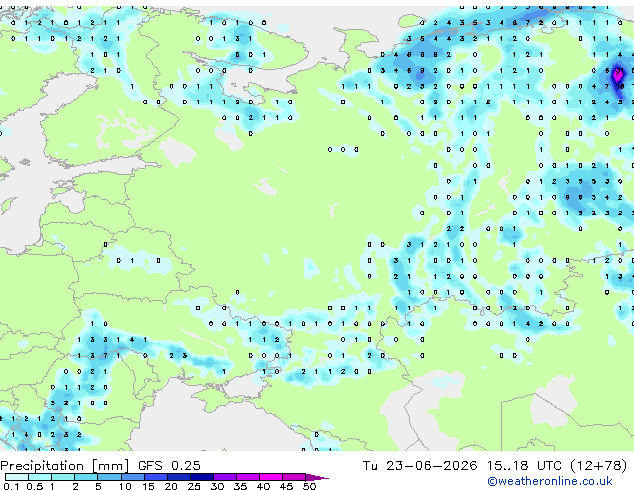Pick legend swatch between 2 and 5
This screenshot has height=490, width=634.
coord(86,477)
